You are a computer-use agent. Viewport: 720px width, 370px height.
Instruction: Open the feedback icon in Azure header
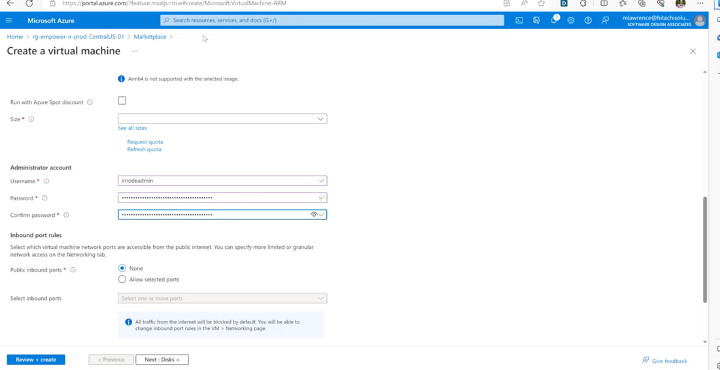(x=605, y=21)
